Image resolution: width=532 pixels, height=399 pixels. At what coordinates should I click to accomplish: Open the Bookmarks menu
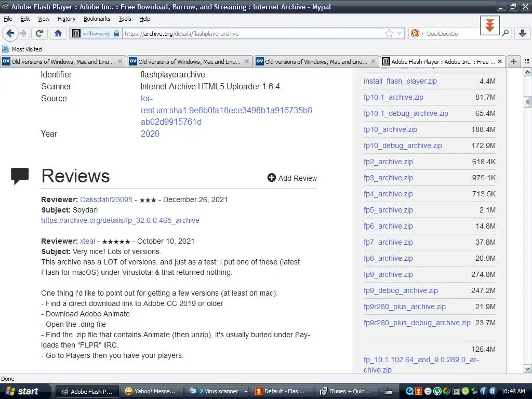pyautogui.click(x=97, y=19)
